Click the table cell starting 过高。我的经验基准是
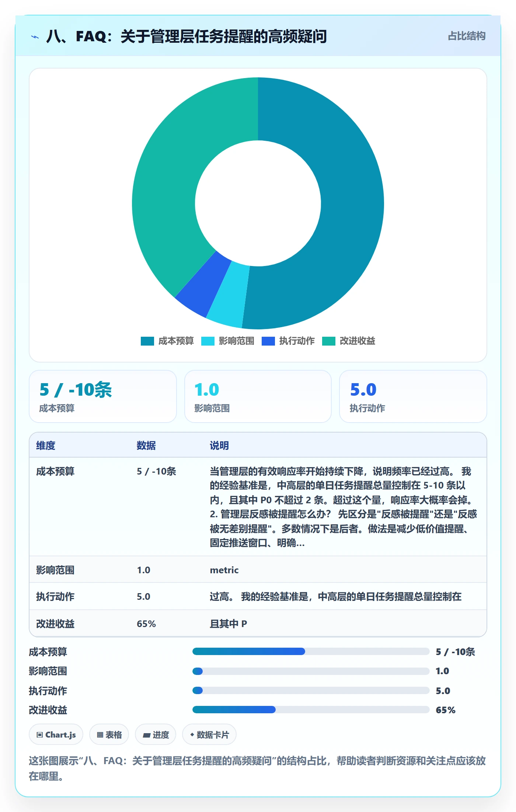The height and width of the screenshot is (812, 516). click(336, 596)
